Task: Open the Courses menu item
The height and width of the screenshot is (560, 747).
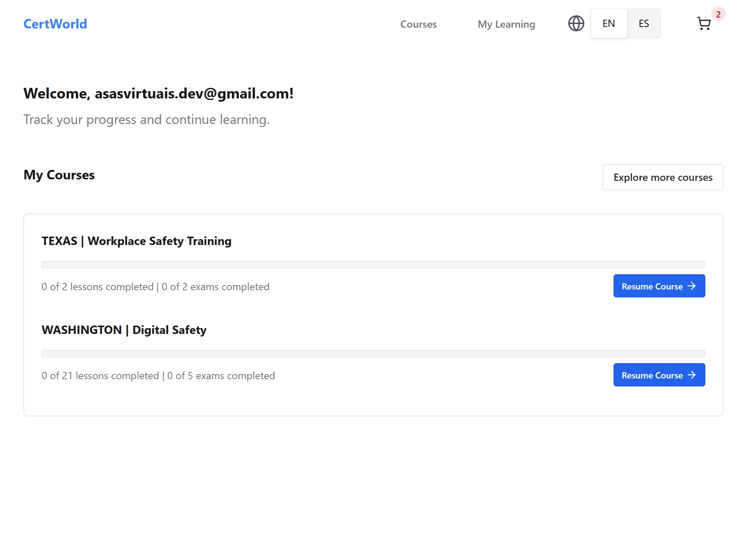Action: pyautogui.click(x=418, y=24)
